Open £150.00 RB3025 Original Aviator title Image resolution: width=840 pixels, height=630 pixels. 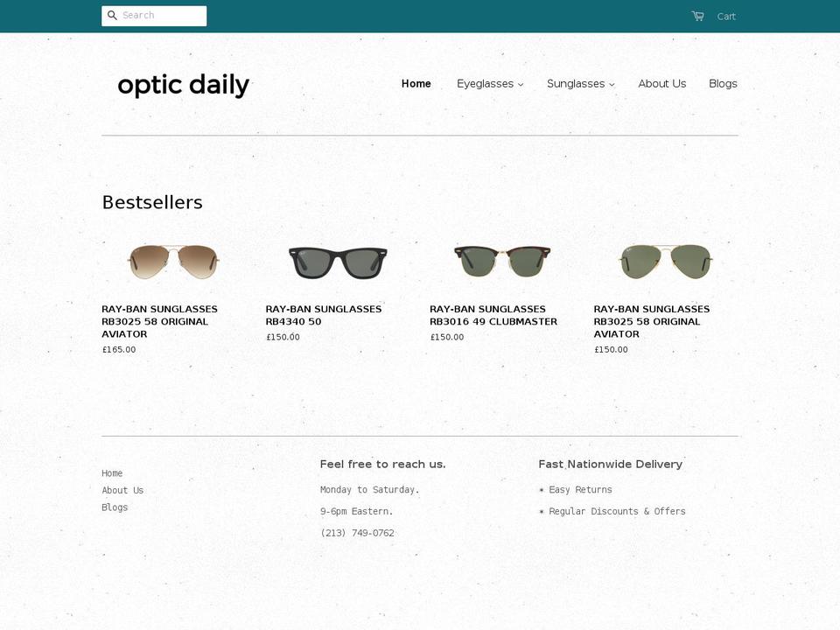click(x=651, y=321)
